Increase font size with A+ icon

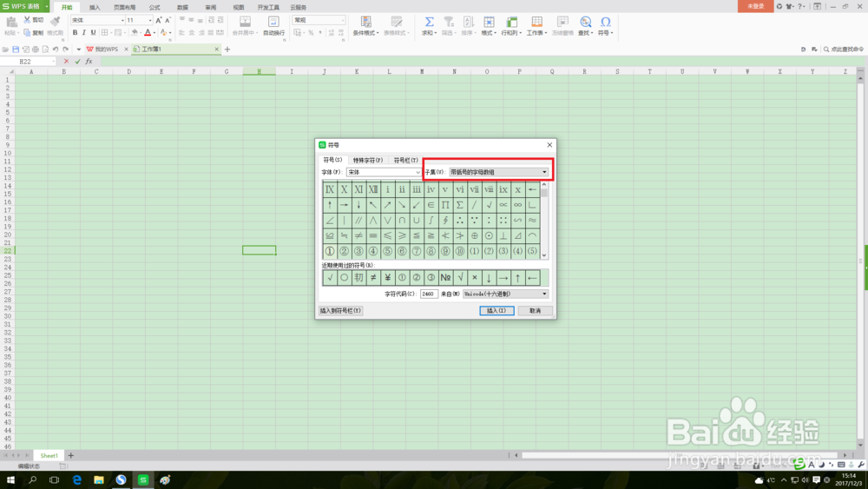click(159, 20)
